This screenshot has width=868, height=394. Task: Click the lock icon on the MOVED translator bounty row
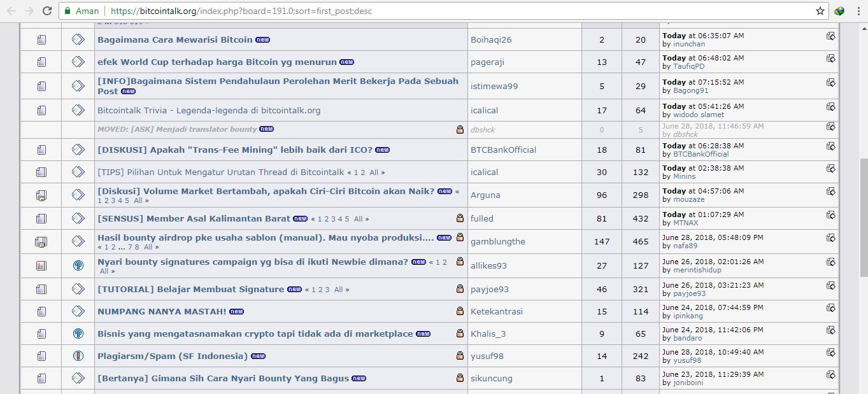click(460, 129)
